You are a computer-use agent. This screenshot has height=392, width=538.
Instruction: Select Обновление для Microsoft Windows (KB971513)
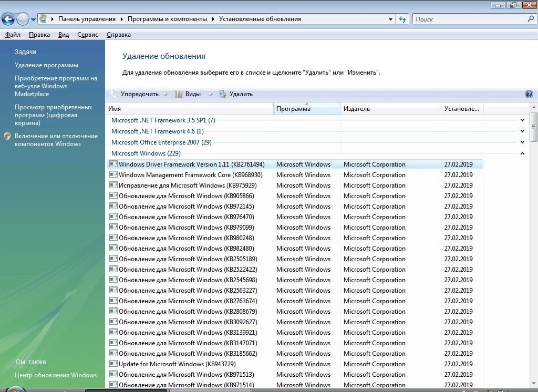pyautogui.click(x=295, y=375)
